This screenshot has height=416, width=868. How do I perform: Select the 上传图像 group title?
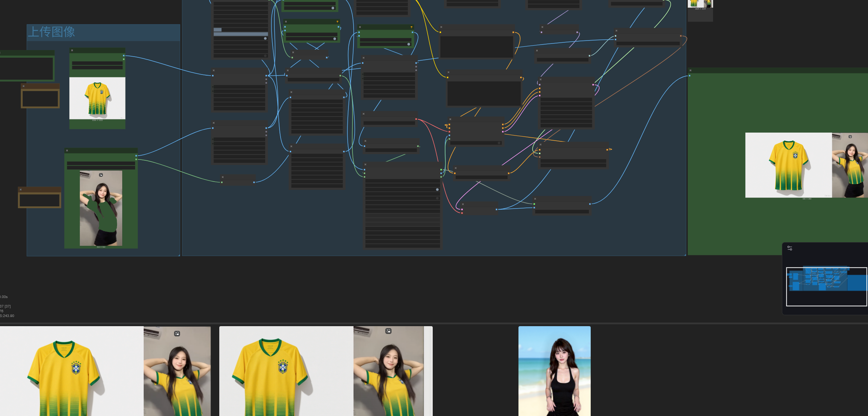coord(51,32)
